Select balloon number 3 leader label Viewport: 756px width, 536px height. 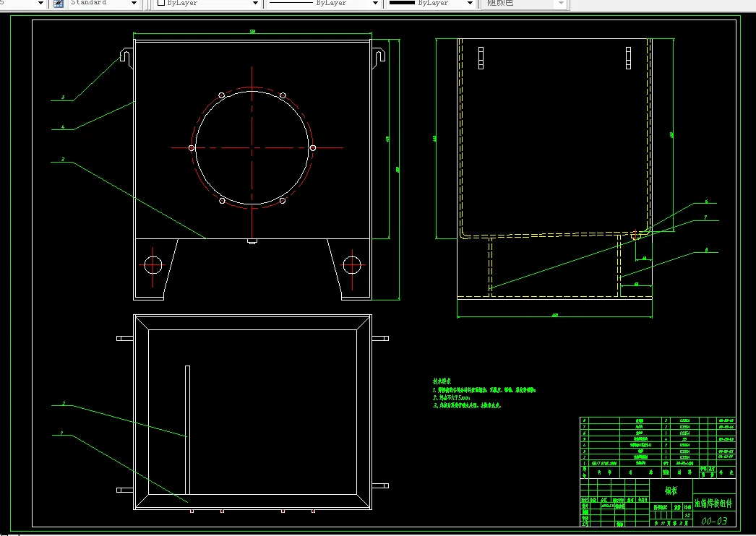63,159
